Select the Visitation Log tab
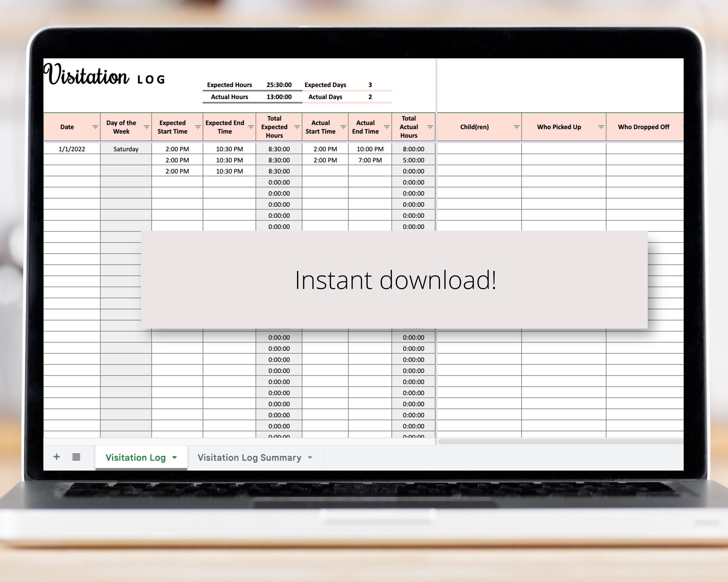Image resolution: width=728 pixels, height=582 pixels. coord(135,457)
